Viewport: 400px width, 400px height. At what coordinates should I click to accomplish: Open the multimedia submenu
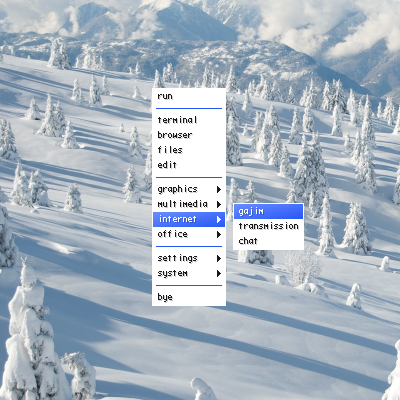click(189, 204)
